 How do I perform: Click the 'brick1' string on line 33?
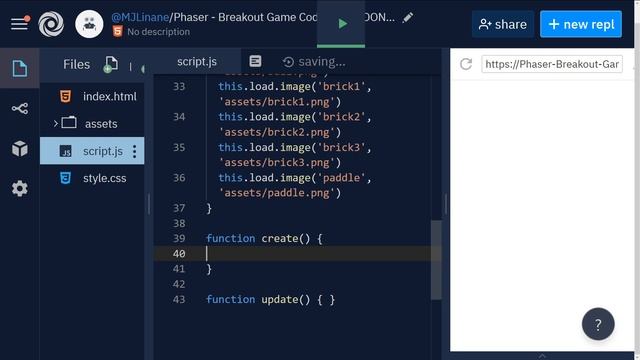click(x=341, y=87)
